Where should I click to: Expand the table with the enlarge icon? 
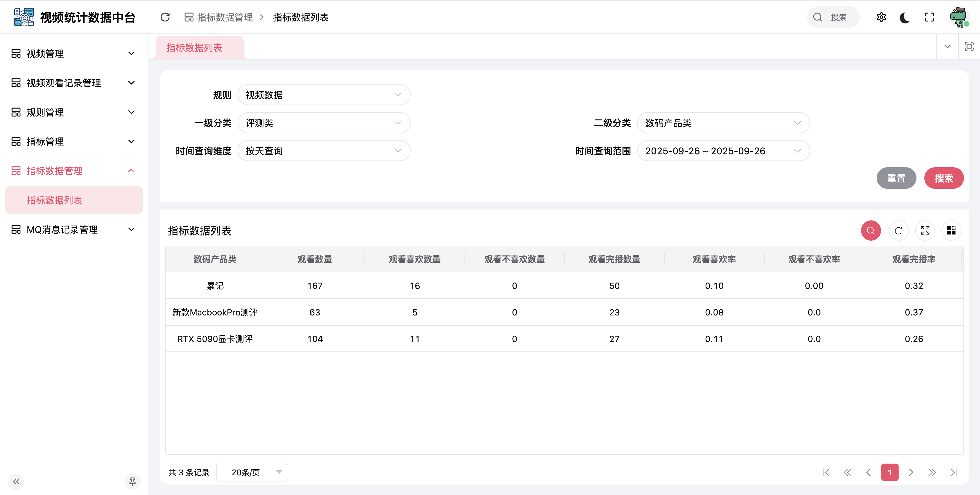click(925, 230)
